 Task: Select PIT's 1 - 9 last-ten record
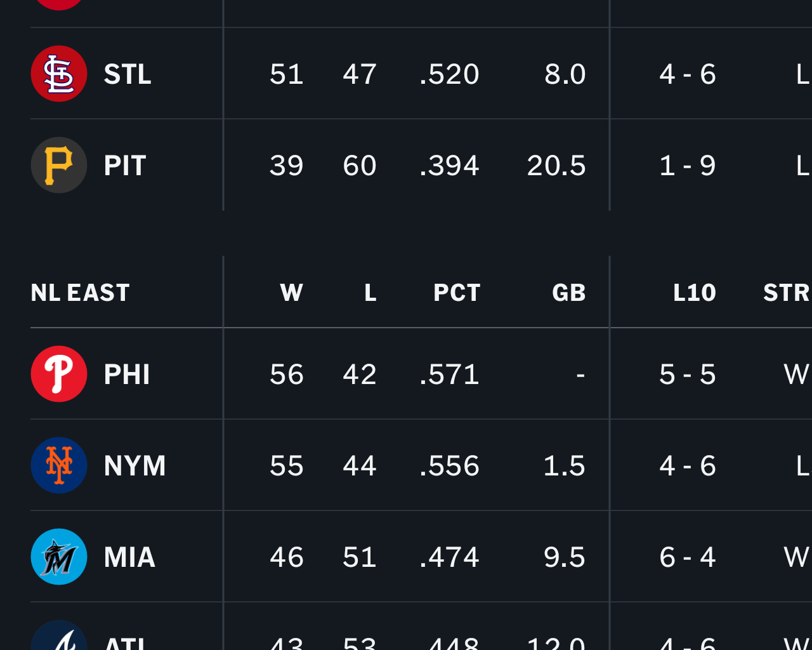pyautogui.click(x=687, y=165)
